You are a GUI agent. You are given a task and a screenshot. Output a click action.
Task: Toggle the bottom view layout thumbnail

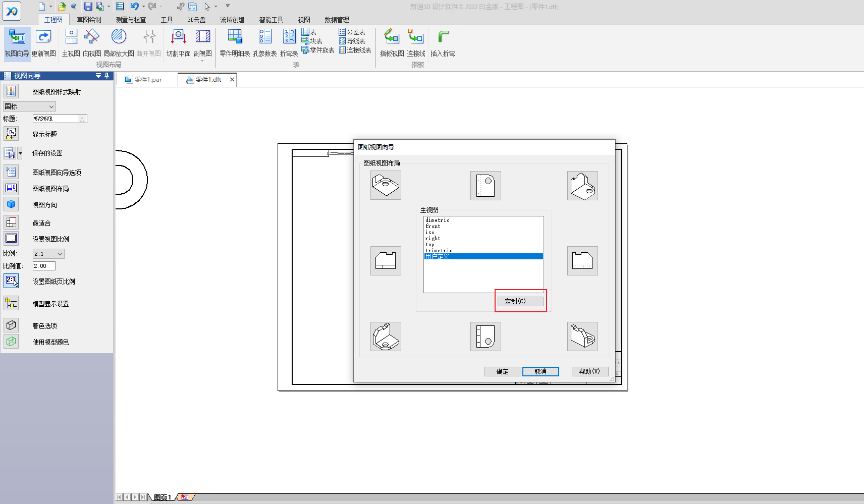(485, 337)
